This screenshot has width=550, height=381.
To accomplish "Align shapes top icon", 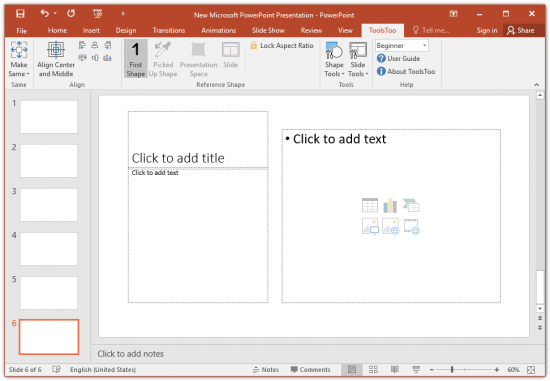I will (x=82, y=58).
